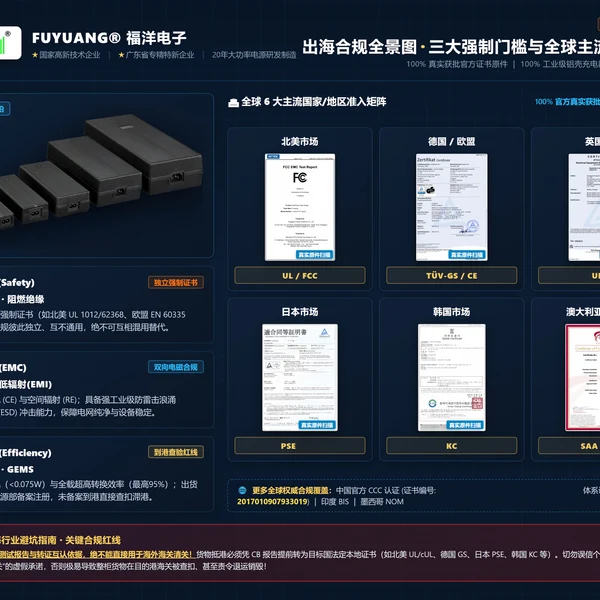Select the SAA label button
The width and height of the screenshot is (600, 600).
(x=569, y=446)
